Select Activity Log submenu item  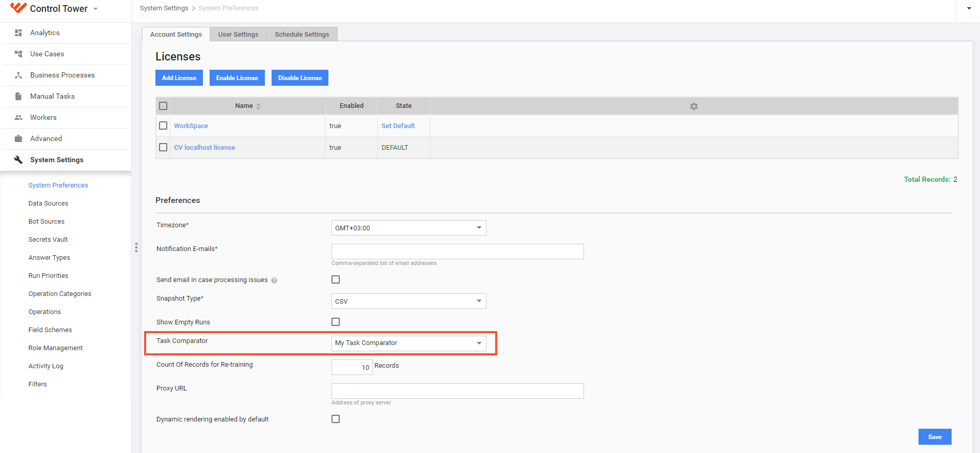[x=46, y=366]
